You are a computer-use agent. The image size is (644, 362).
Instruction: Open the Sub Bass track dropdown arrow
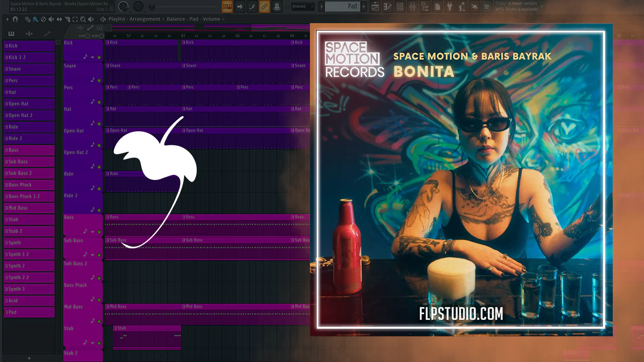tap(93, 255)
